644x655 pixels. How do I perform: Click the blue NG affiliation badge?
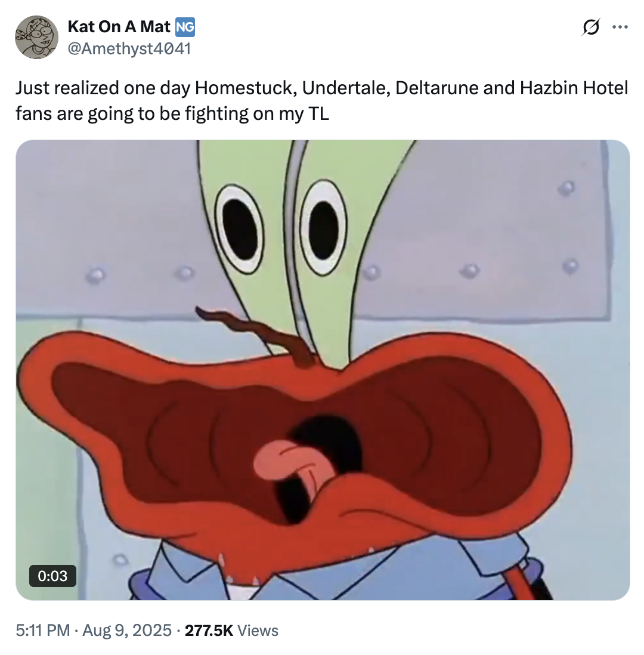pos(185,27)
